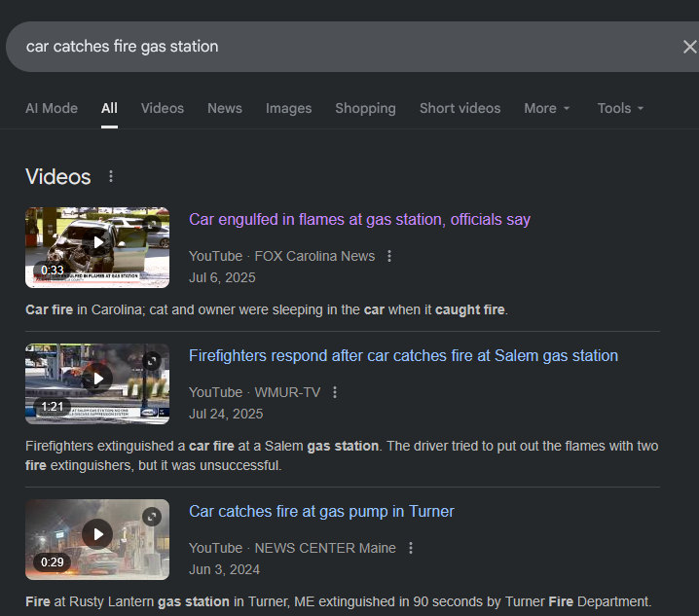This screenshot has height=616, width=699.
Task: Expand preview icon on FOX Carolina thumbnail
Action: click(152, 225)
